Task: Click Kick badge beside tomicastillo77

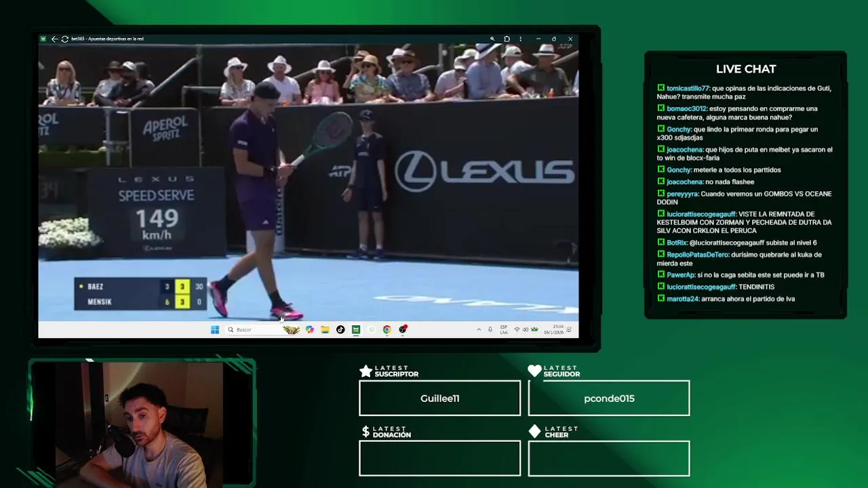Action: (x=660, y=88)
